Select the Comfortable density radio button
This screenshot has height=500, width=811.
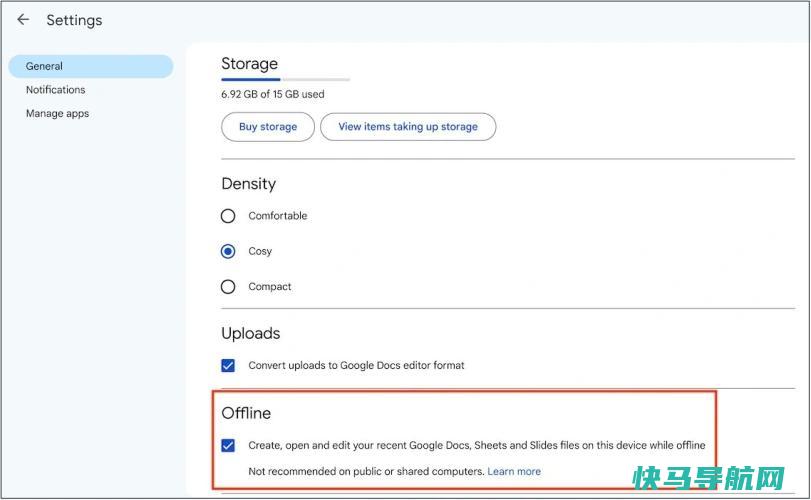[228, 216]
